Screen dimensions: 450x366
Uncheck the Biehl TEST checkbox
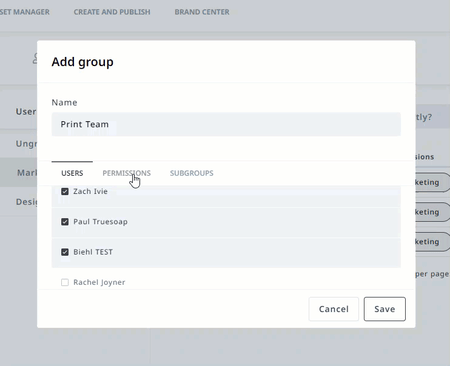[x=65, y=252]
